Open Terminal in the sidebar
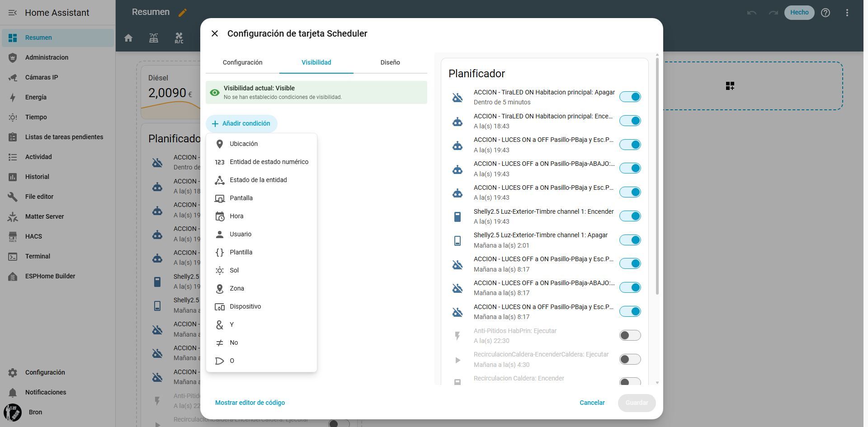This screenshot has width=868, height=427. [58, 256]
